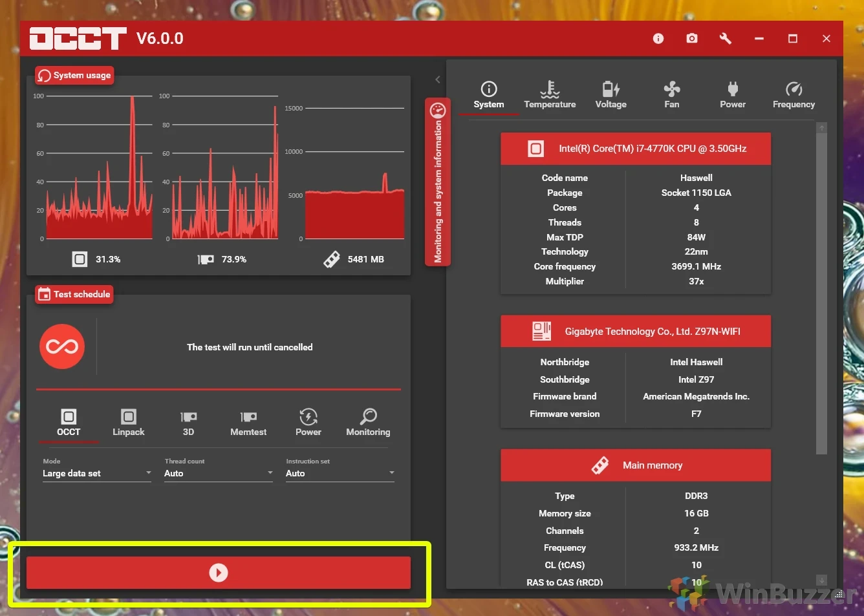The image size is (864, 616).
Task: Start the test with the play button
Action: click(x=219, y=573)
